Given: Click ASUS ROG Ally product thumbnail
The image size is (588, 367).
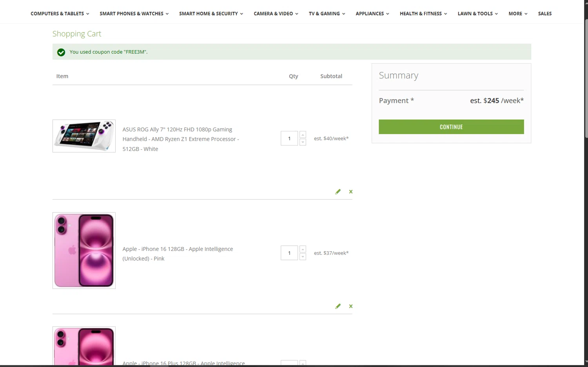Looking at the screenshot, I should click(x=84, y=136).
